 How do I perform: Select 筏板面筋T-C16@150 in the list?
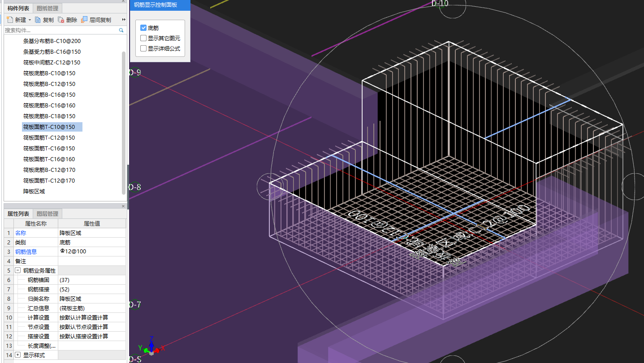(x=49, y=148)
